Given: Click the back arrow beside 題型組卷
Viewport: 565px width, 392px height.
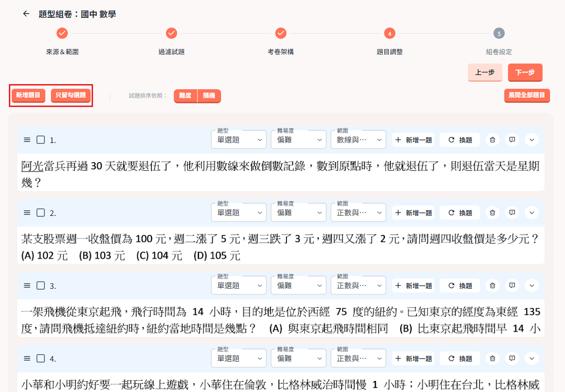Looking at the screenshot, I should point(26,14).
